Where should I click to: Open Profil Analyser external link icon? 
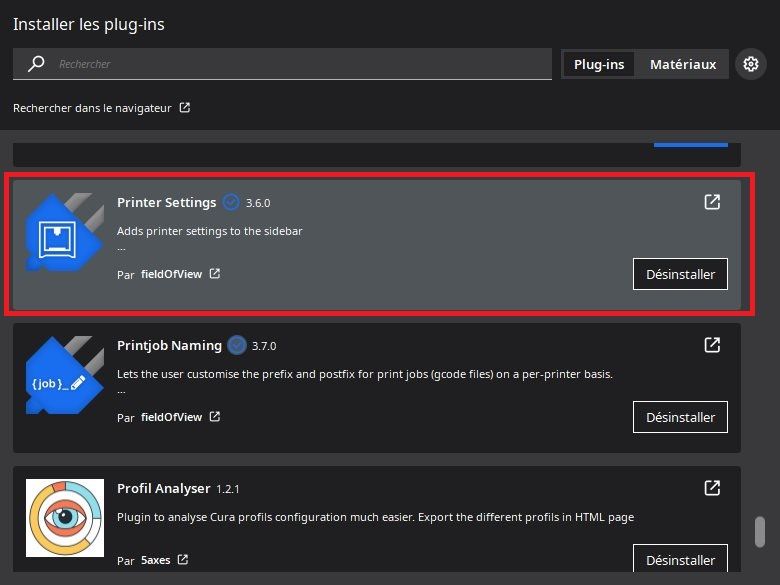[x=712, y=488]
